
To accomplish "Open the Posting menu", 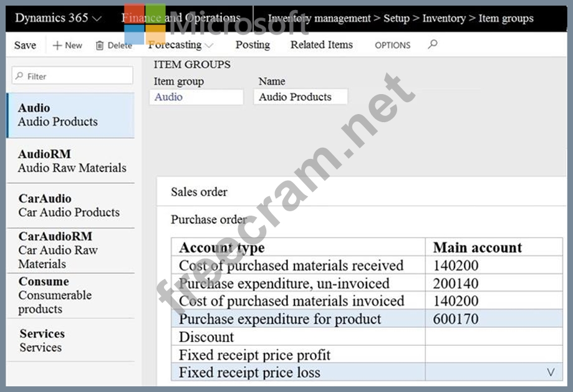I will (x=253, y=45).
